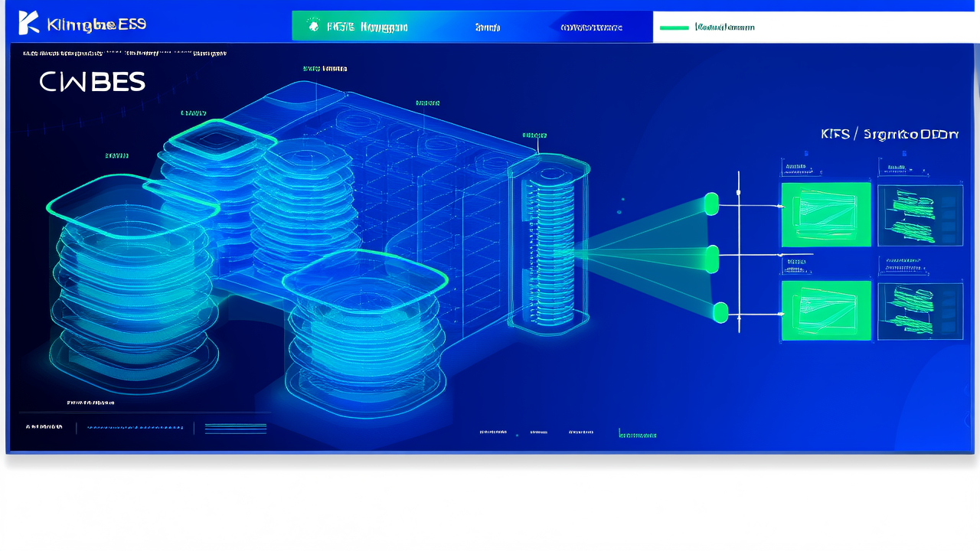980x551 pixels.
Task: Open the green highlighted navigation tab
Action: coord(356,27)
